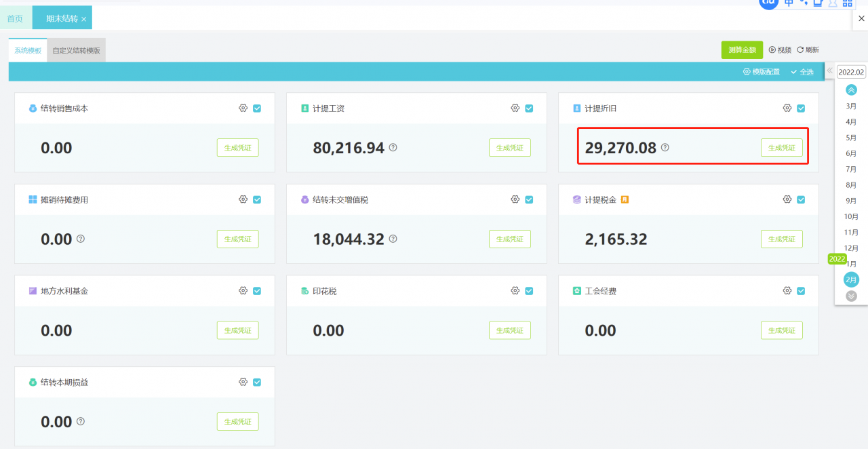Switch to 自定义结转模版 tab
This screenshot has width=868, height=449.
pos(76,51)
